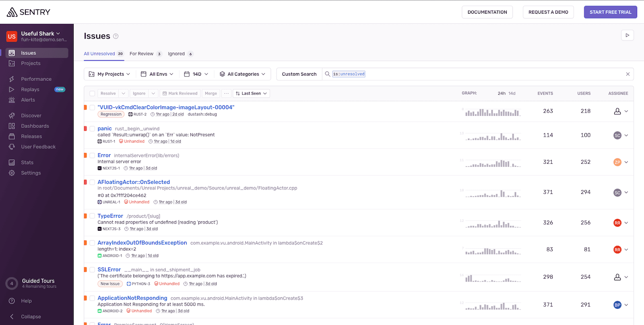Expand the Ignore options arrow
Image resolution: width=644 pixels, height=325 pixels.
pos(153,94)
